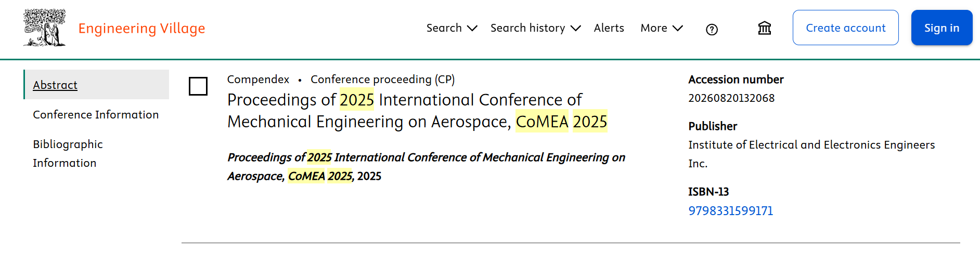Go to the Alerts page
Screen dimensions: 980x265
[x=609, y=28]
